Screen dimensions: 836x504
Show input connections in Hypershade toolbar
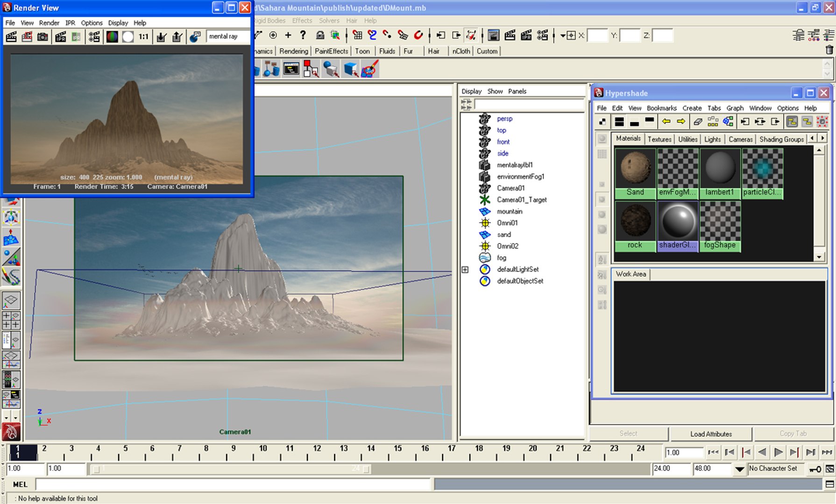745,122
